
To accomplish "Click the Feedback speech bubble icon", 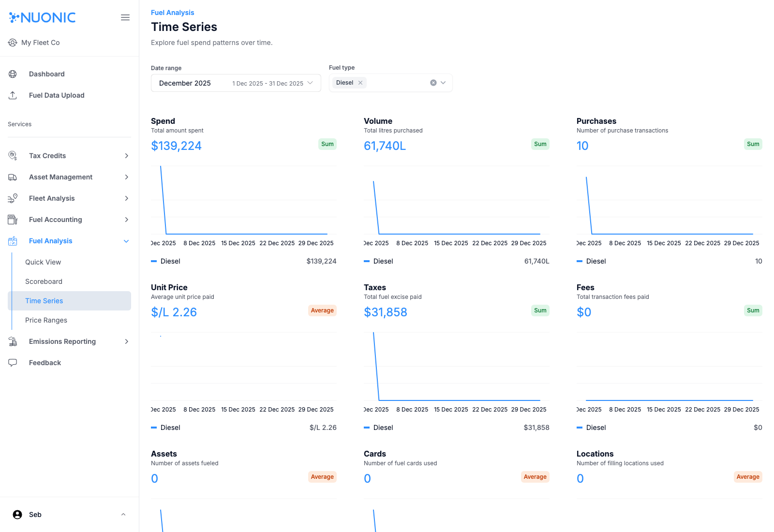I will (x=13, y=363).
